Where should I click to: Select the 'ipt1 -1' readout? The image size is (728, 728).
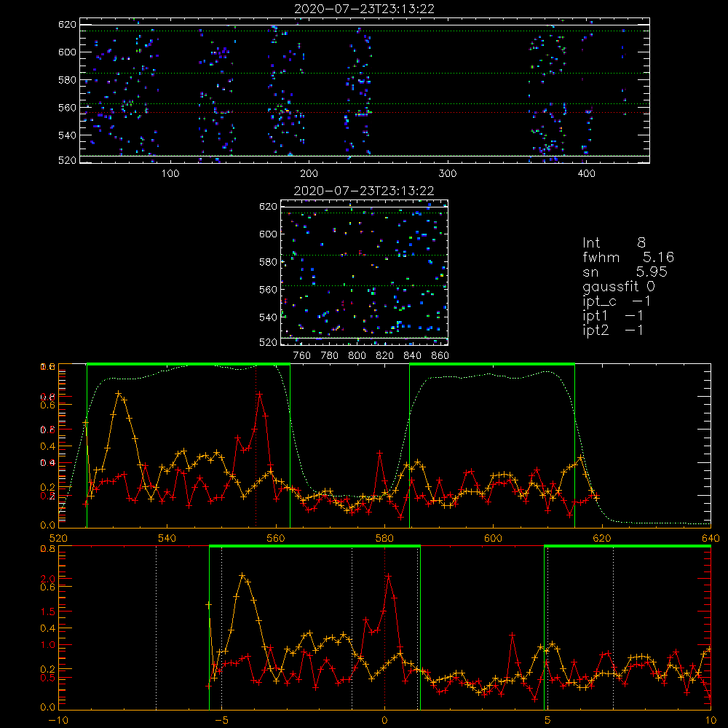(x=613, y=316)
